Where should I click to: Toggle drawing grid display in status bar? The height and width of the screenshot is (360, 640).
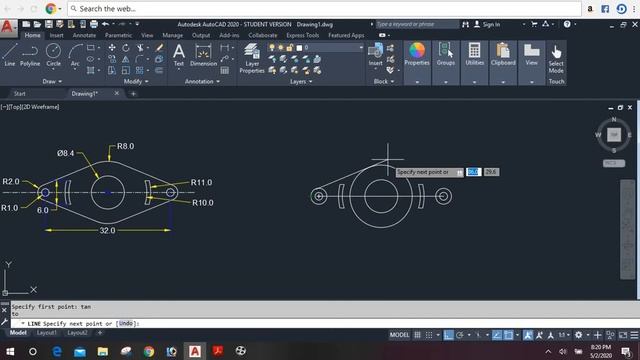[x=417, y=335]
